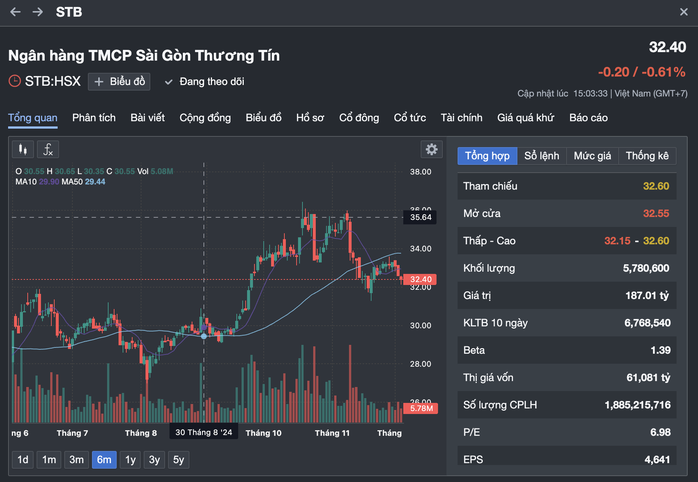Click the 'Tham chiếu' 32.60 value
The width and height of the screenshot is (698, 482).
coord(656,186)
